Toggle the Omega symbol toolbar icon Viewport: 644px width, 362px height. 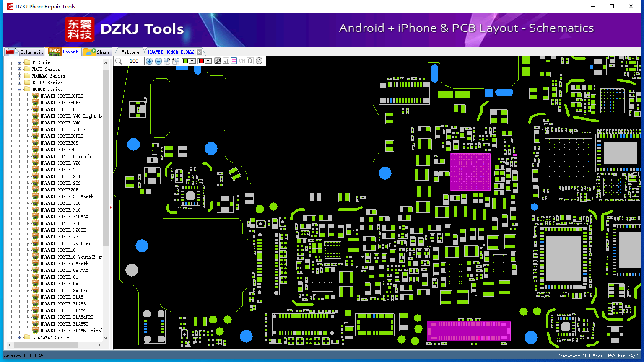coord(250,61)
